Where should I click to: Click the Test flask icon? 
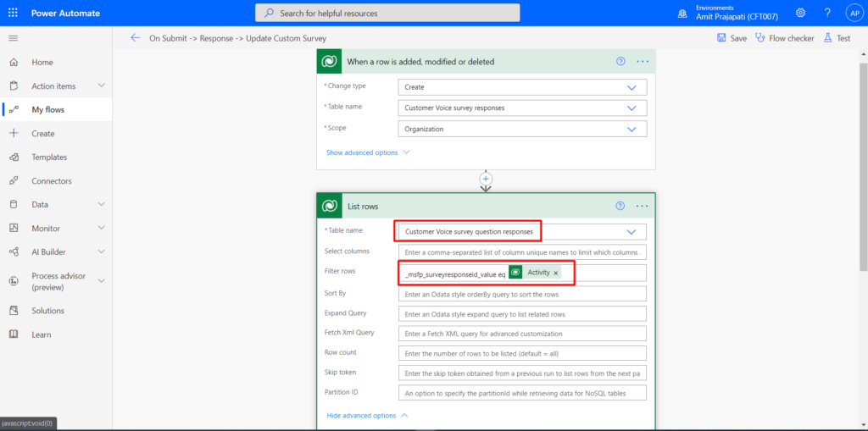pos(828,38)
